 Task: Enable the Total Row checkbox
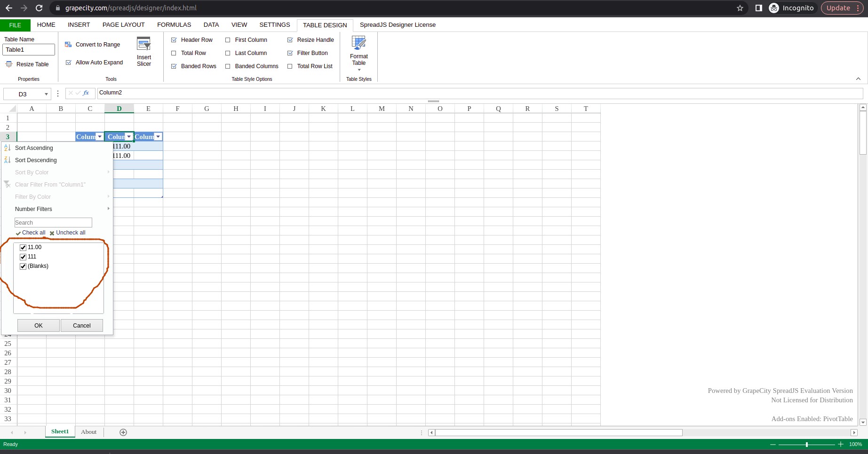pyautogui.click(x=174, y=53)
